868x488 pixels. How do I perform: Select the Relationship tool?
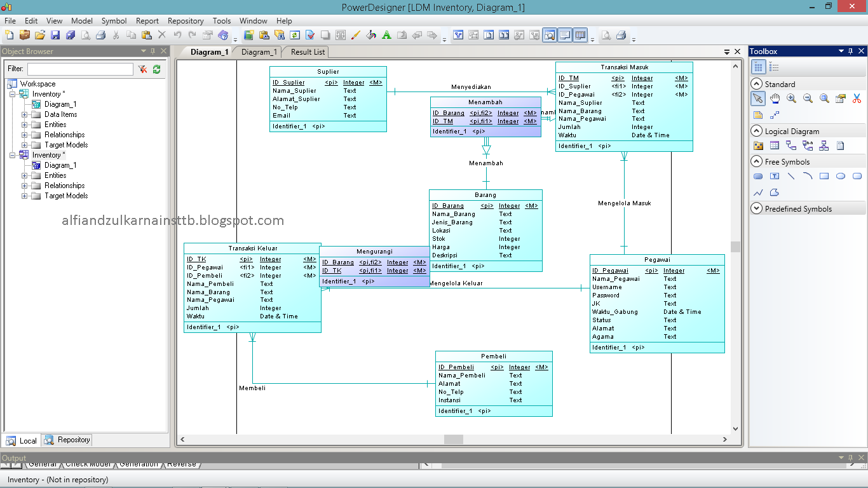click(791, 146)
